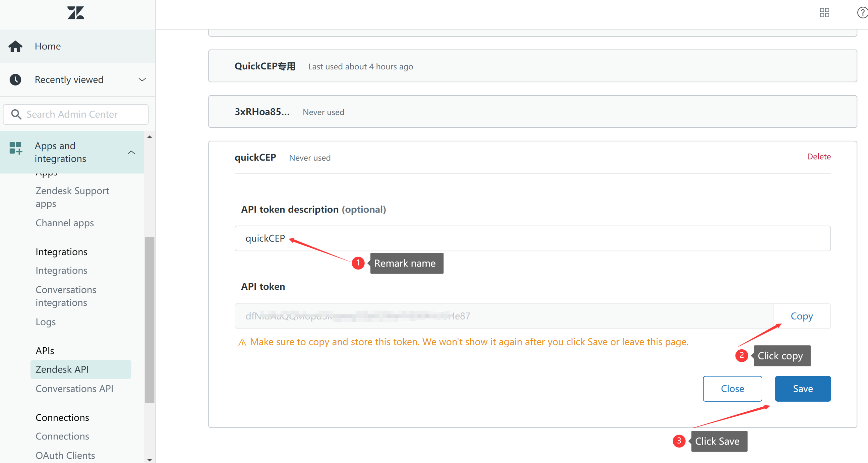This screenshot has width=868, height=463.
Task: Select Zendesk API in sidebar
Action: click(81, 370)
